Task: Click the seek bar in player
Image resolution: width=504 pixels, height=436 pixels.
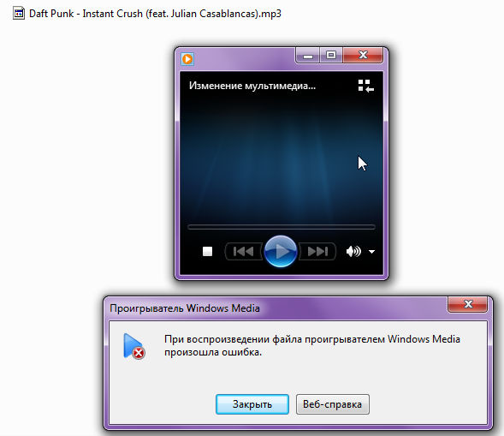Action: pos(282,227)
